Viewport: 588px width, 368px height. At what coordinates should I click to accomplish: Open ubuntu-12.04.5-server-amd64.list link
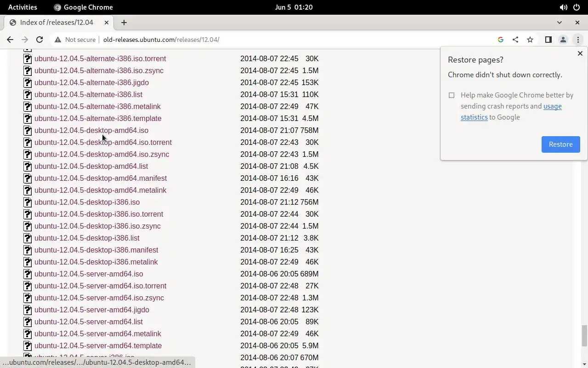89,322
